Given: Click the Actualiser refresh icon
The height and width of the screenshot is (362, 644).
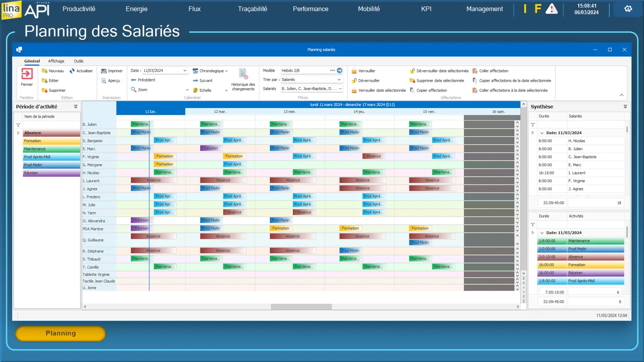Looking at the screenshot, I should 72,71.
